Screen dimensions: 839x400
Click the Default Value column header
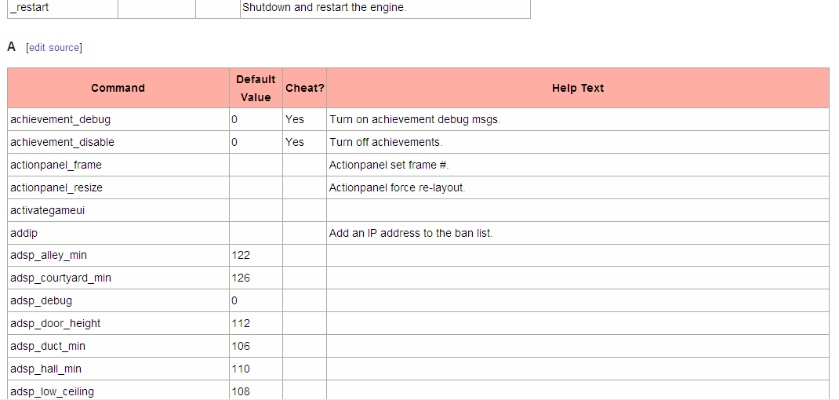(255, 88)
